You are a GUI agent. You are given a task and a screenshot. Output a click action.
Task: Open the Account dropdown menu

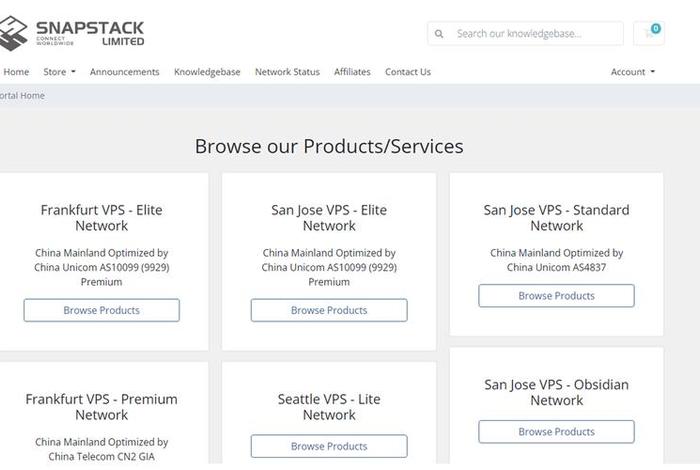(x=633, y=72)
